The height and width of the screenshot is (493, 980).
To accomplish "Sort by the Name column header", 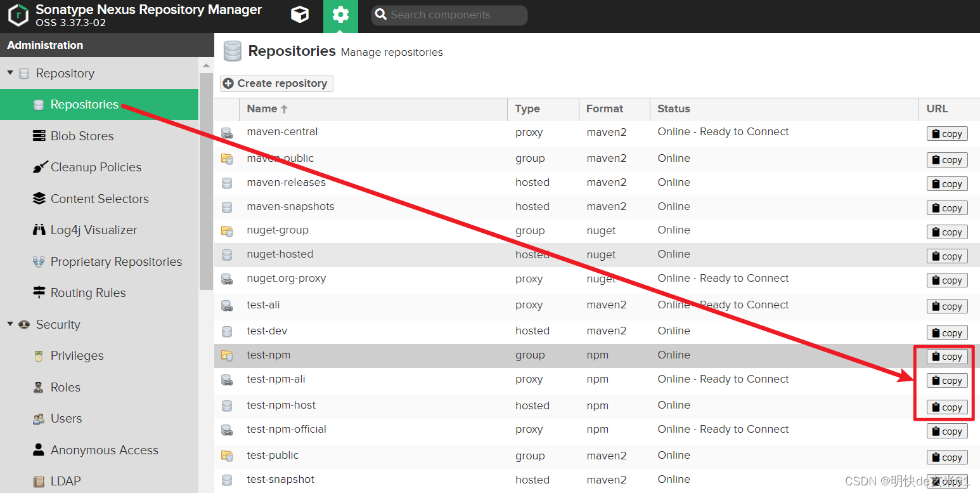I will tap(373, 109).
